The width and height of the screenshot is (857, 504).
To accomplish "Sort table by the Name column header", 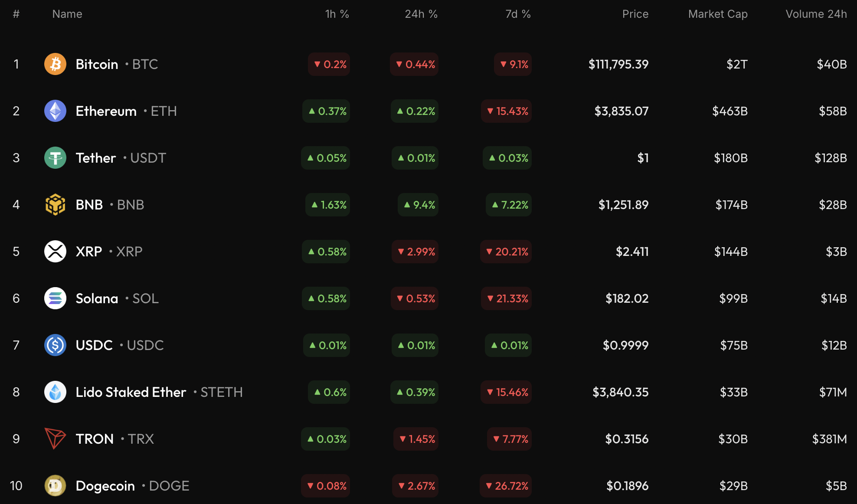I will tap(67, 14).
